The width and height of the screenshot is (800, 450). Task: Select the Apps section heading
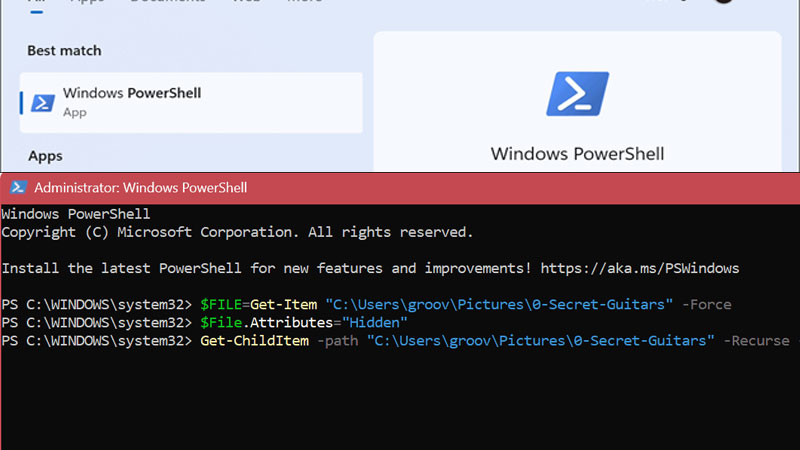[x=45, y=156]
